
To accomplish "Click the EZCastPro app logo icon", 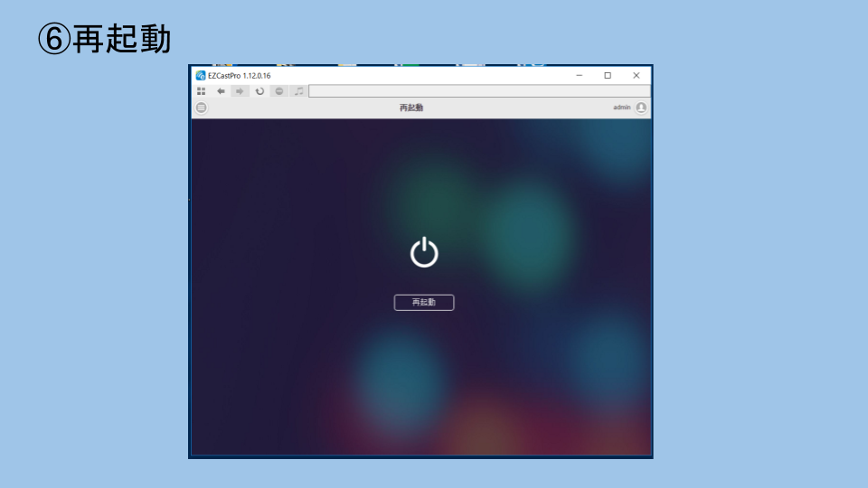I will pos(201,76).
